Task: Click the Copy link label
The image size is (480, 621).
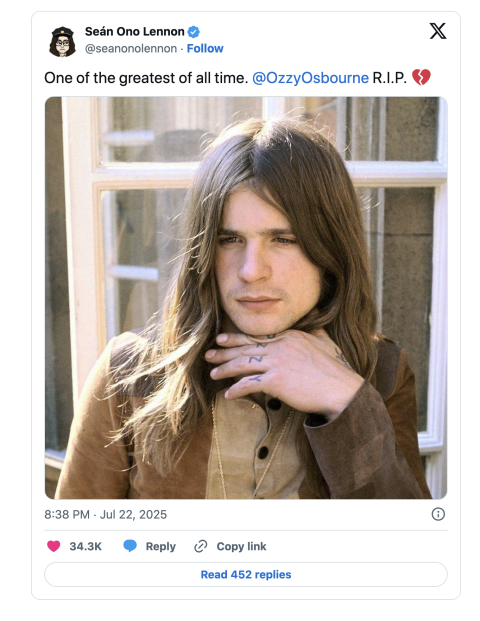Action: [x=241, y=546]
